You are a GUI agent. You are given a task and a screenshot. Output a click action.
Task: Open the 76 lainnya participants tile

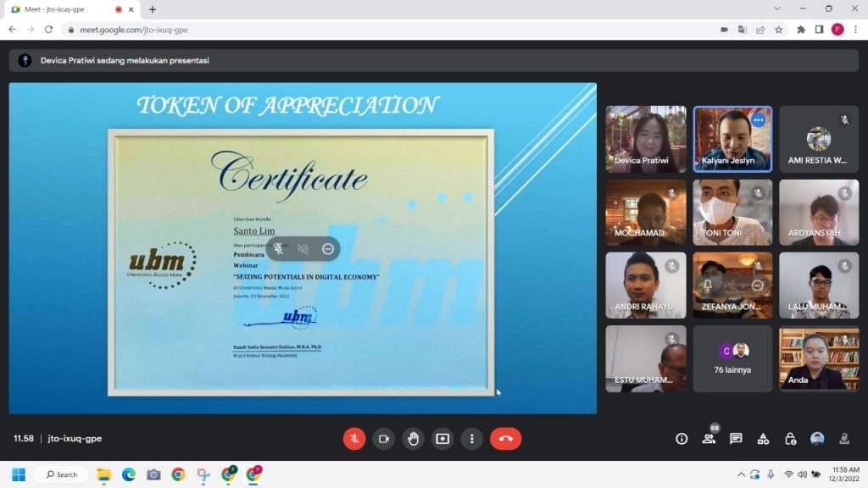click(732, 358)
